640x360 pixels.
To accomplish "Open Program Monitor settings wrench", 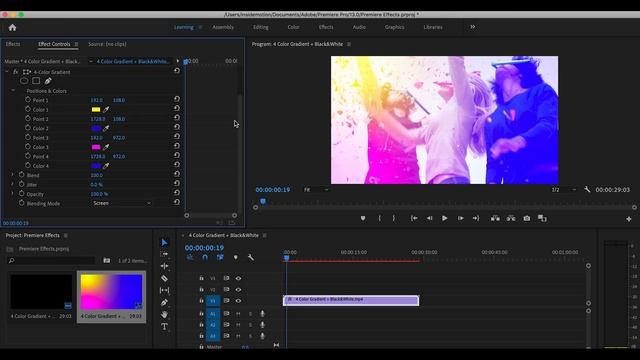I will (587, 189).
